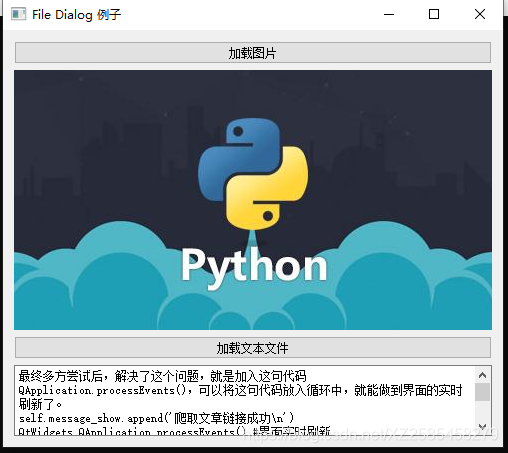Click the text area scrollbar thumb
Viewport: 508px width, 453px height.
point(482,392)
